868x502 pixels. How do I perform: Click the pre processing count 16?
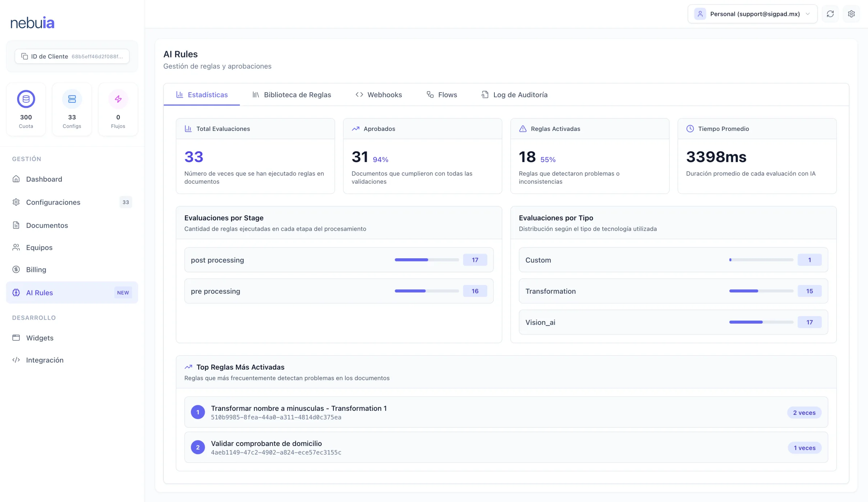(475, 291)
